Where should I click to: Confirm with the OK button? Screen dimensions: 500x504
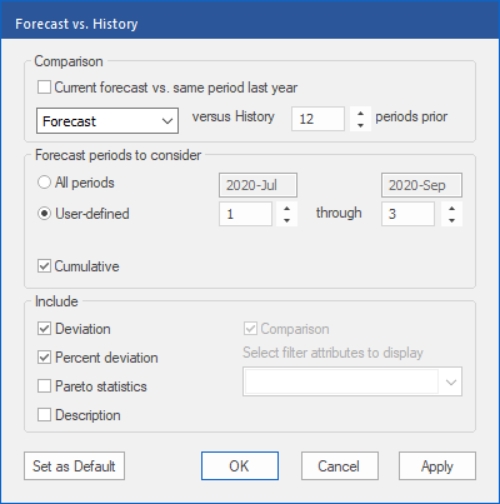pos(240,466)
